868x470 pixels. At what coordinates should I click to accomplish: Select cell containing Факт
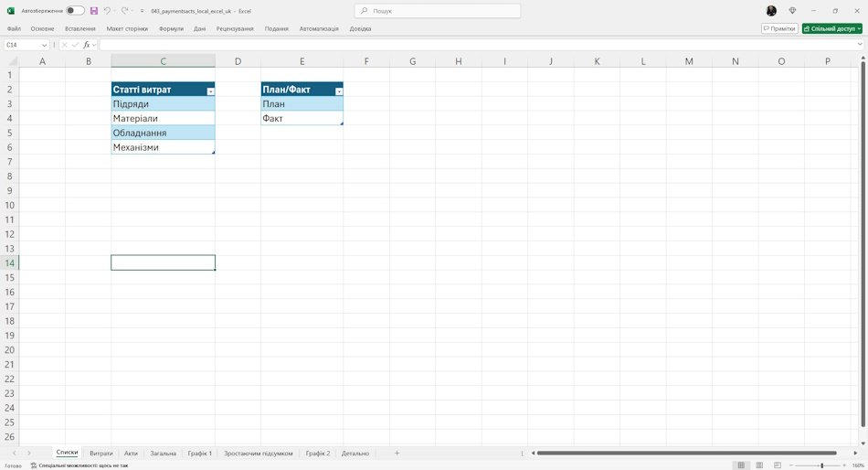[302, 118]
